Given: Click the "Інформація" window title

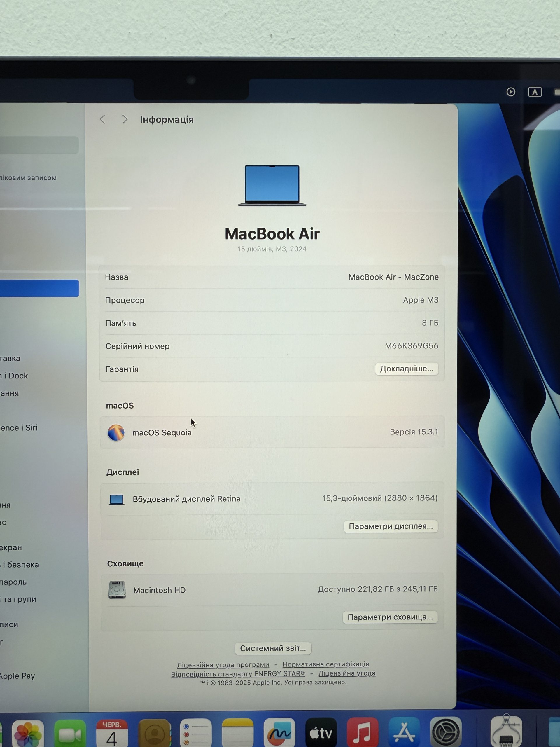Looking at the screenshot, I should point(167,120).
